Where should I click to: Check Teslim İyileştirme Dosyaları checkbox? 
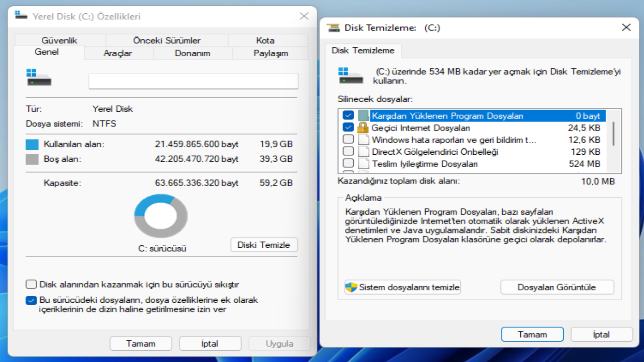pos(348,163)
